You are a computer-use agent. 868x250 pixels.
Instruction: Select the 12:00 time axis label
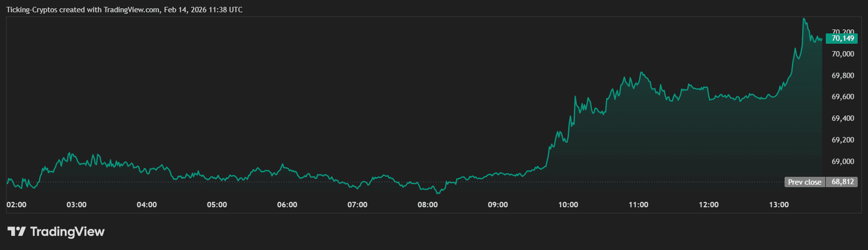(709, 205)
